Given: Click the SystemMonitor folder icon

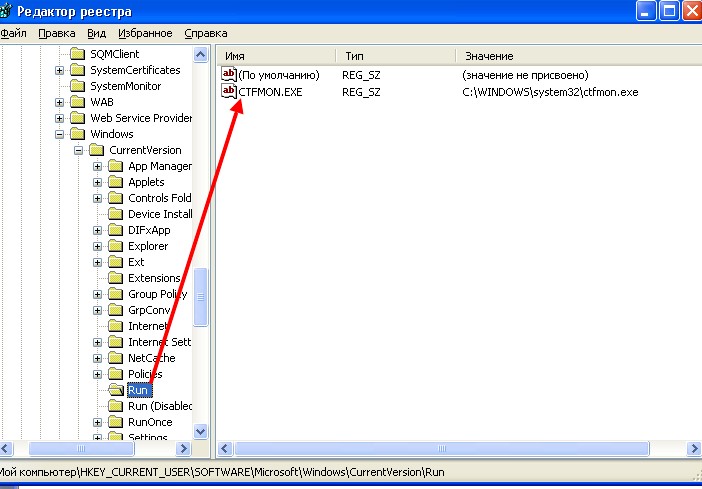Looking at the screenshot, I should coord(78,86).
